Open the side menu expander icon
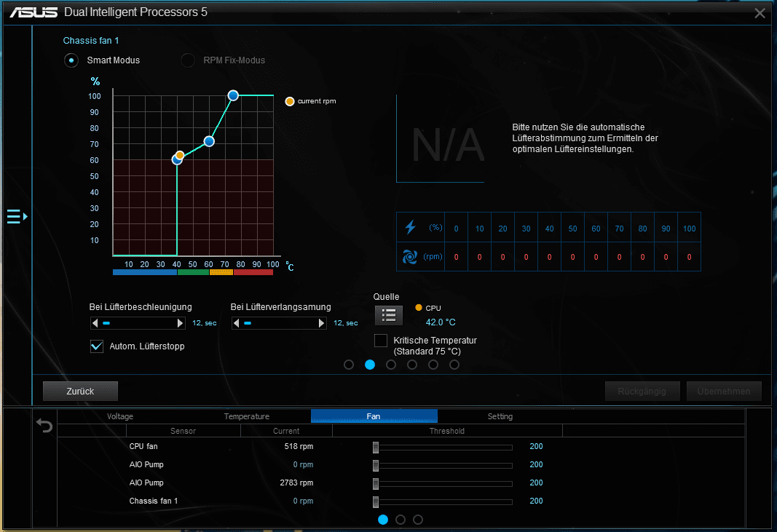 [17, 216]
